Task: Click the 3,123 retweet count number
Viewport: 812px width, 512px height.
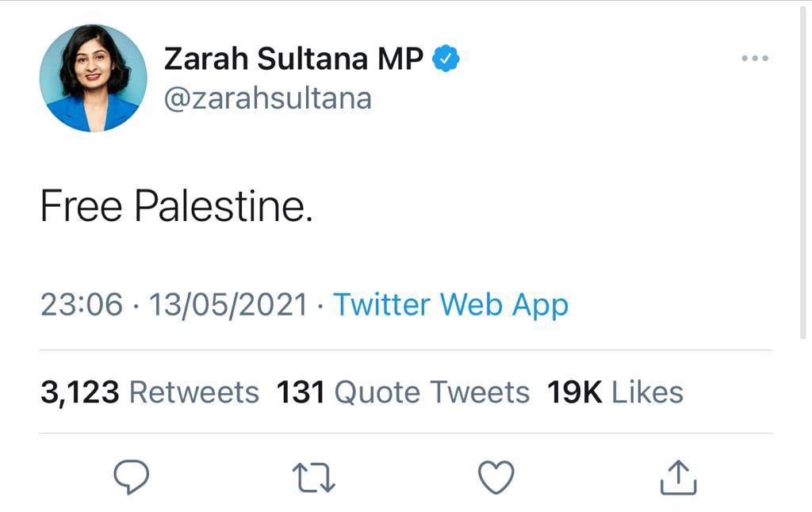Action: click(79, 392)
